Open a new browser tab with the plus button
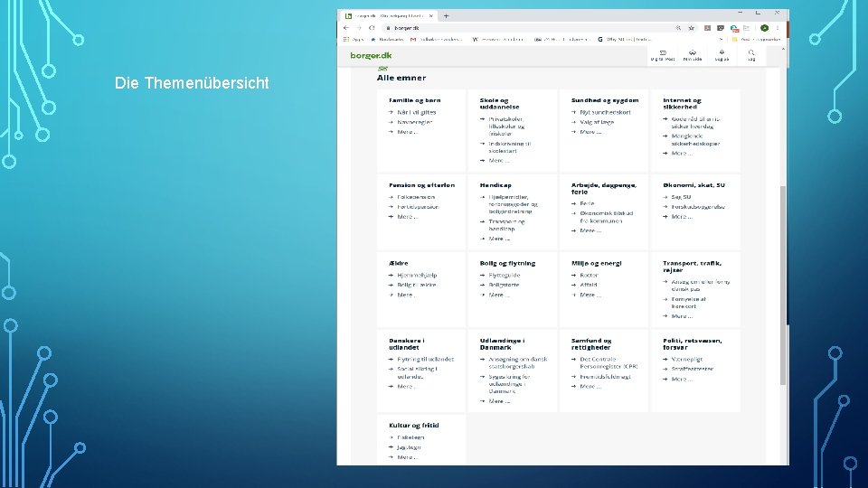This screenshot has width=868, height=488. 446,16
